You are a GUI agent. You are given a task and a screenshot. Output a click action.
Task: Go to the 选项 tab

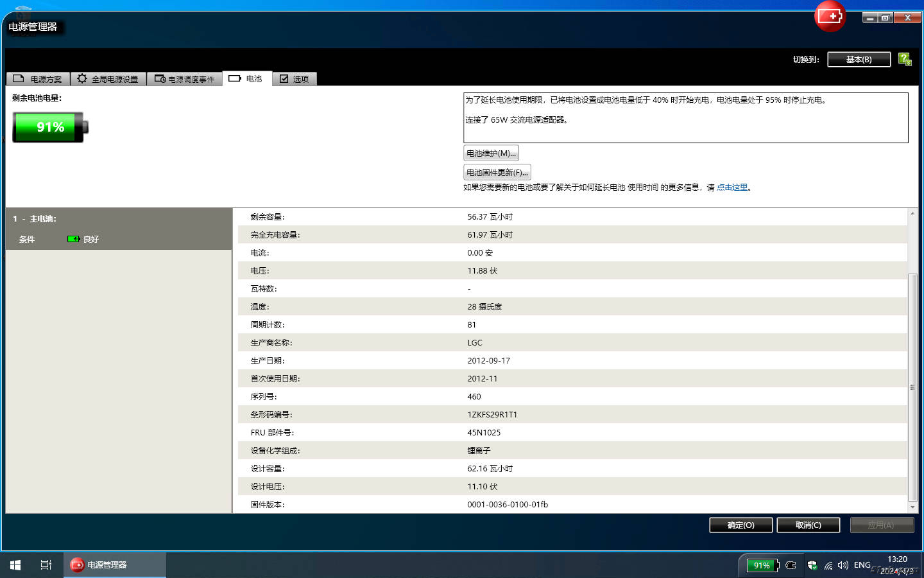click(x=295, y=79)
